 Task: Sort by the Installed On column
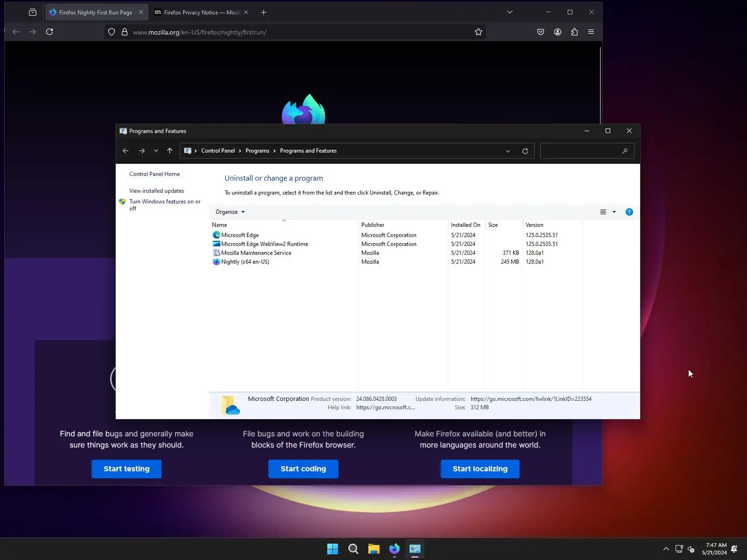(467, 225)
